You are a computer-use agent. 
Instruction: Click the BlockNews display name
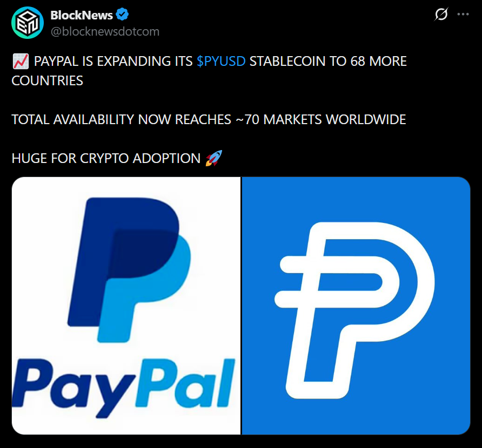click(x=82, y=15)
